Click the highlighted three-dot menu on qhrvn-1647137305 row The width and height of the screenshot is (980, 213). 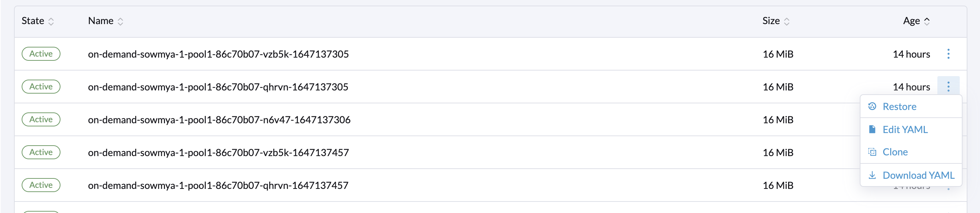pyautogui.click(x=947, y=87)
